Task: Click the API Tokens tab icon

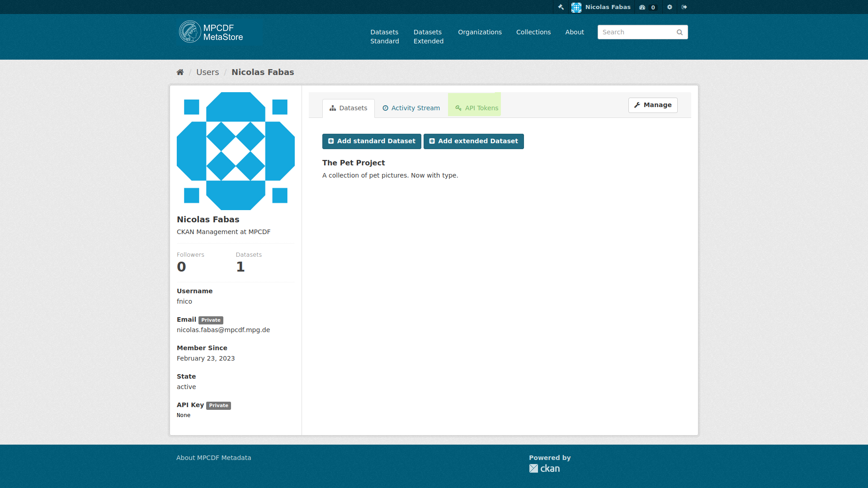Action: [x=458, y=108]
